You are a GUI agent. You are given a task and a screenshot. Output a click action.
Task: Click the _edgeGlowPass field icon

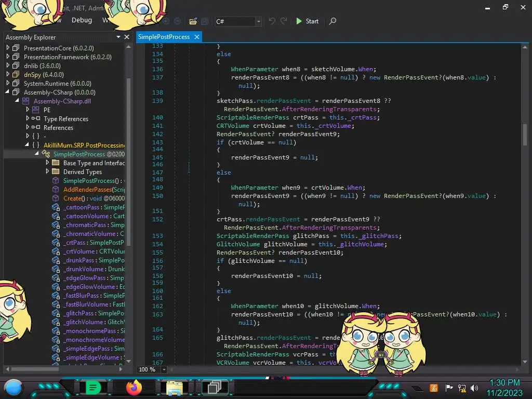pyautogui.click(x=56, y=278)
